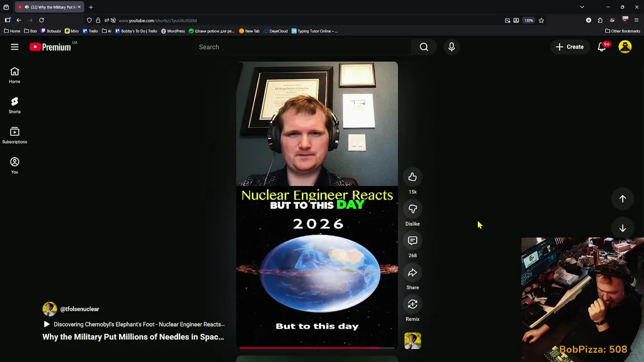The image size is (644, 362).
Task: Open related video Discovering Chernobyl's Elephant's Foot
Action: 134,324
